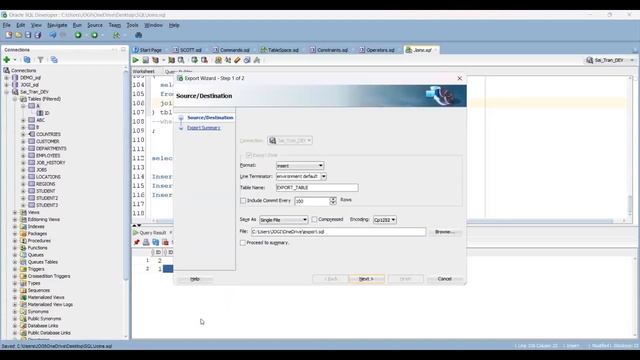Check the Proceed to summary checkbox
640x360 pixels.
[243, 243]
